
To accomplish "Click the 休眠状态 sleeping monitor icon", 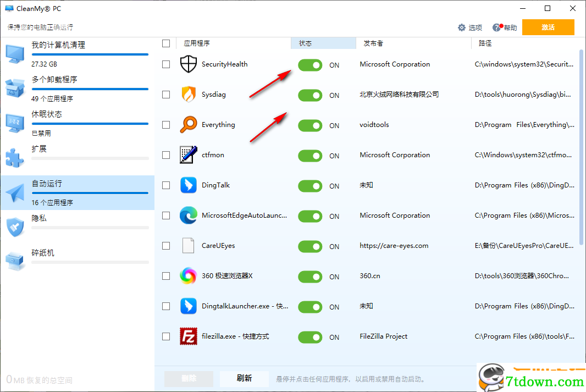I will point(15,123).
